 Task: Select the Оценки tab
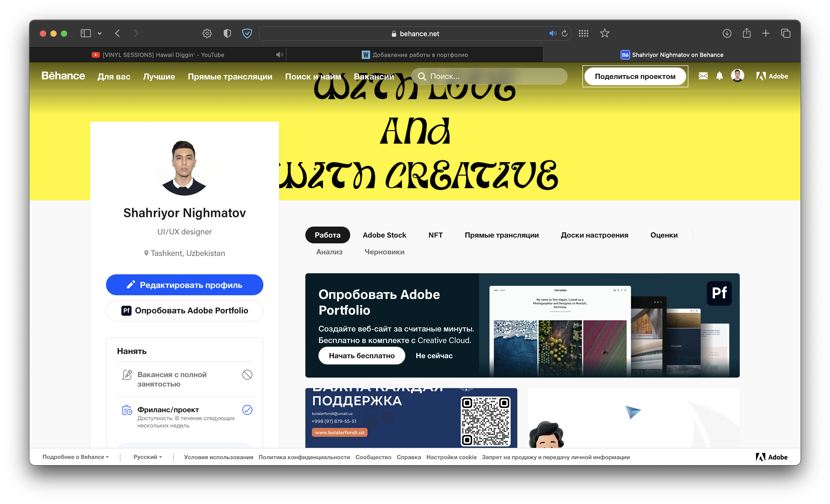(664, 235)
